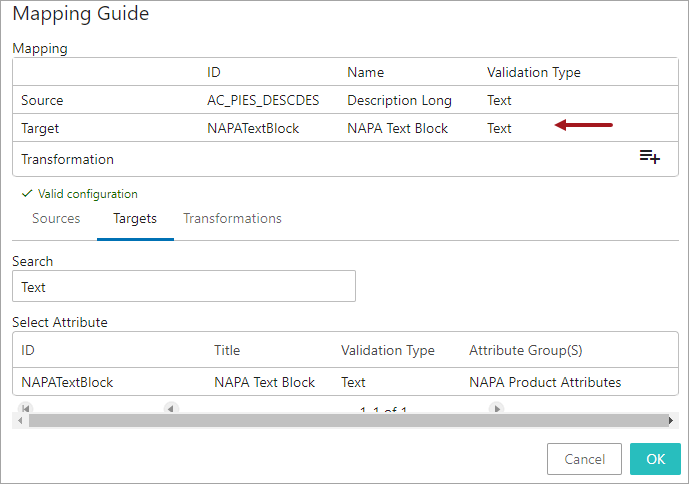Click the horizontal scrollbar right arrow

671,421
